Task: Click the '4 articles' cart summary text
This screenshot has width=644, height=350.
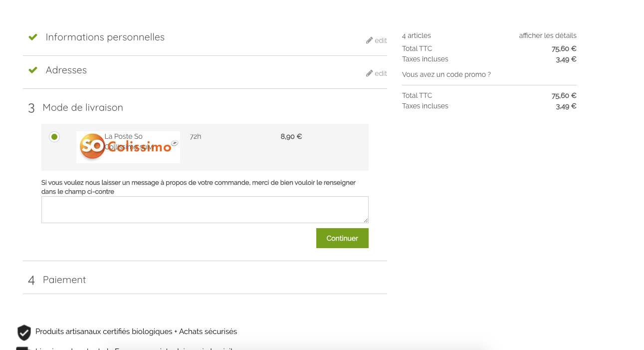Action: 416,36
